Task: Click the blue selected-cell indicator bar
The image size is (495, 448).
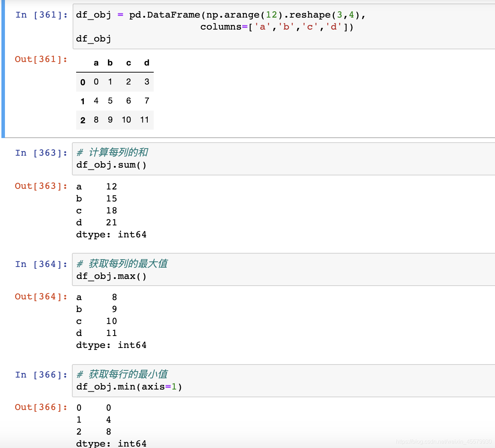Action: (3, 69)
